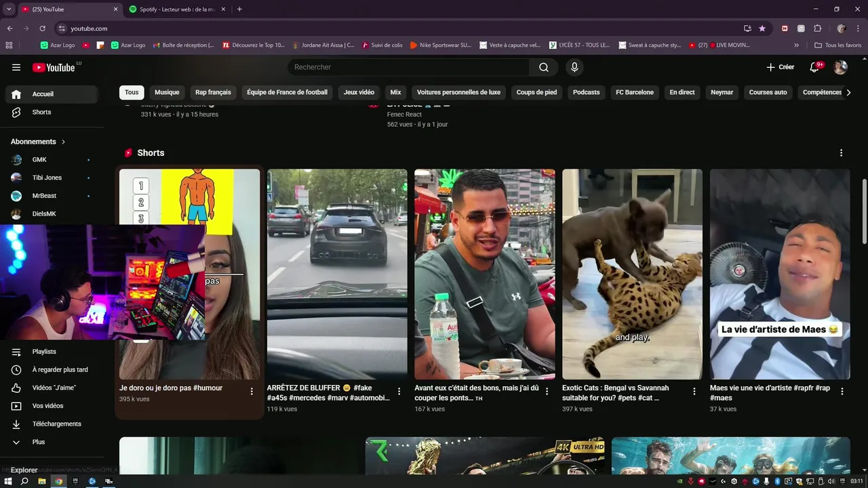Open Vidéos "J'aime" list
The image size is (868, 488).
pos(52,388)
